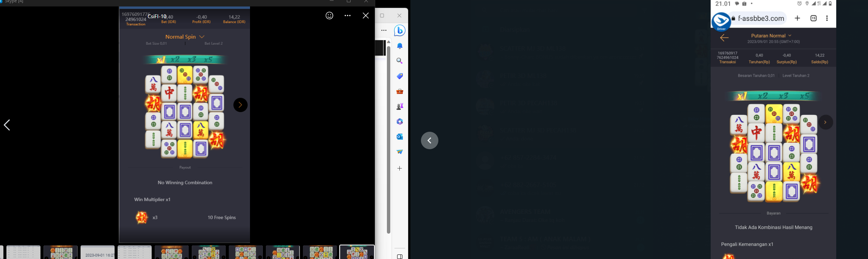Open Outlook in Edge sidebar
This screenshot has width=868, height=259.
tap(400, 137)
